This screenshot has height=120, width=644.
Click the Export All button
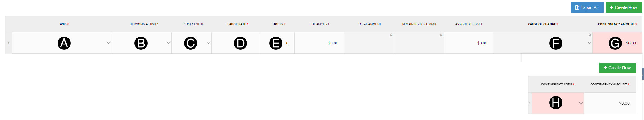(587, 7)
